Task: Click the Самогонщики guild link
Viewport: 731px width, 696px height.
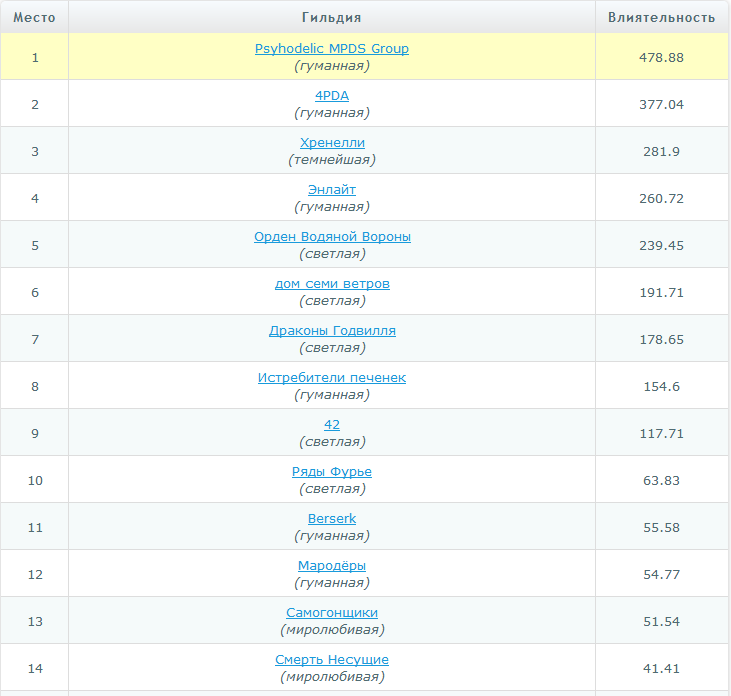Action: (x=332, y=612)
